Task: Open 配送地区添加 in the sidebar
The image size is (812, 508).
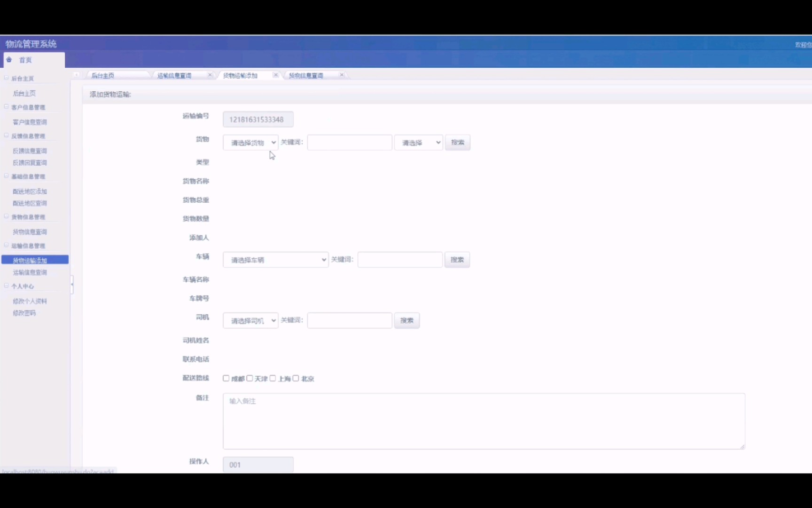Action: coord(30,191)
